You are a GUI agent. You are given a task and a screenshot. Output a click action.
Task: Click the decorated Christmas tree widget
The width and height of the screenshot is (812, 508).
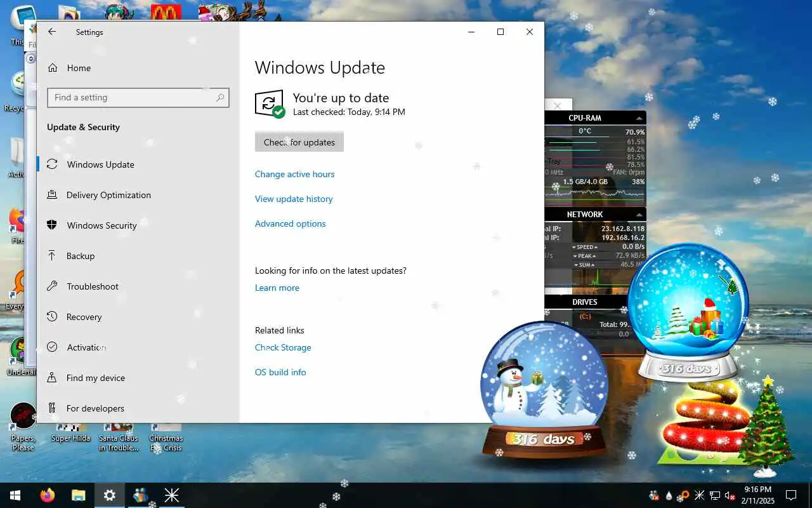(768, 425)
